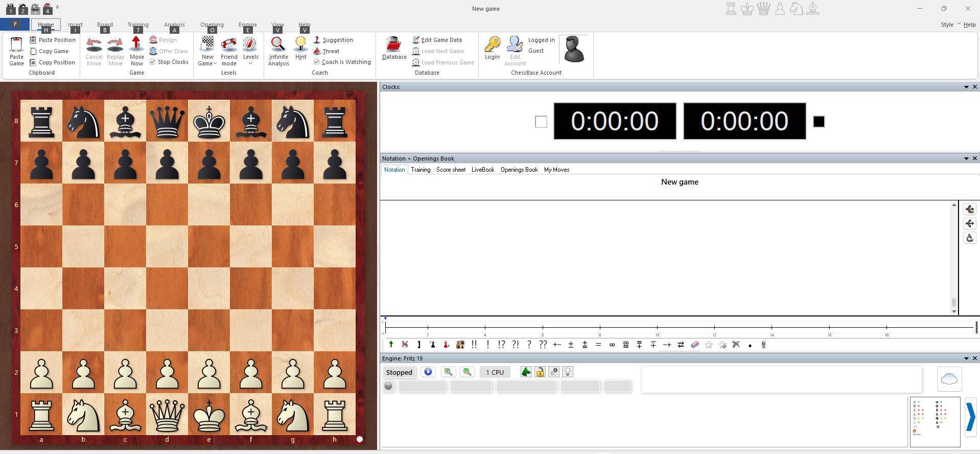Toggle the Stop Clocks checkbox
980x454 pixels.
coord(152,62)
